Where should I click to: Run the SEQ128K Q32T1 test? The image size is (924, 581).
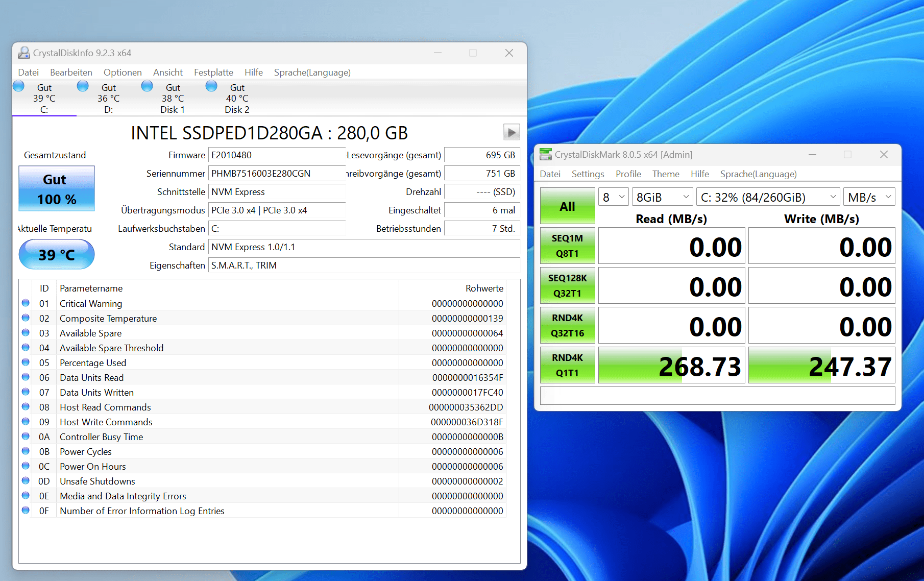(568, 285)
